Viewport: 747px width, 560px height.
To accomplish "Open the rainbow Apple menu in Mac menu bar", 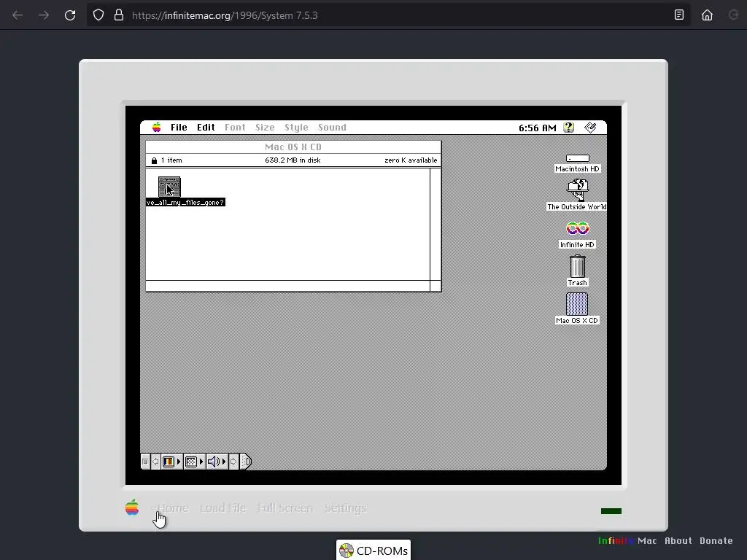I will pos(156,127).
